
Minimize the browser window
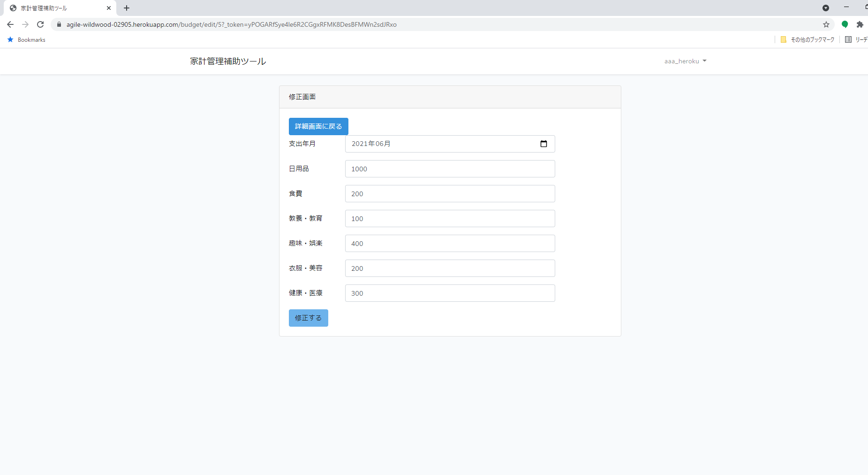(x=846, y=8)
